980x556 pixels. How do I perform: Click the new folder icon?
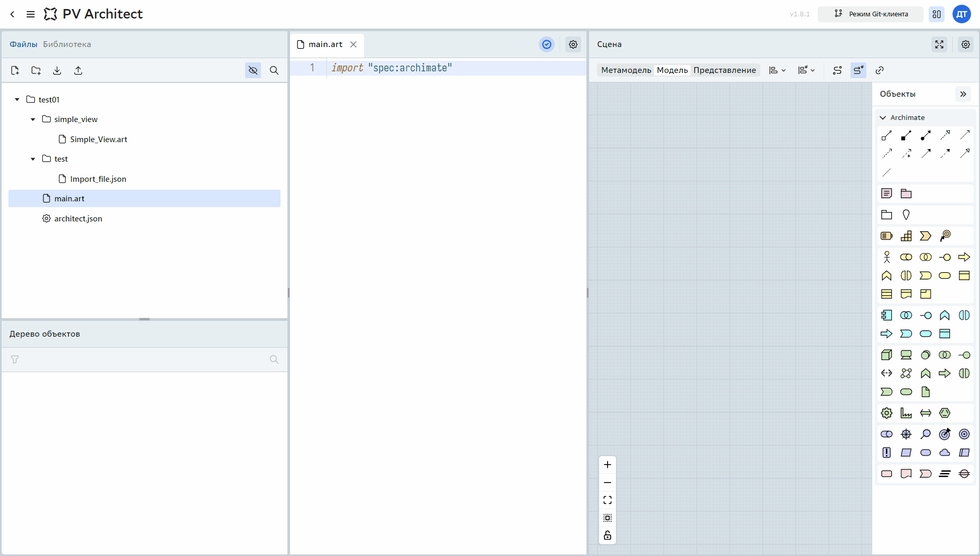[36, 70]
